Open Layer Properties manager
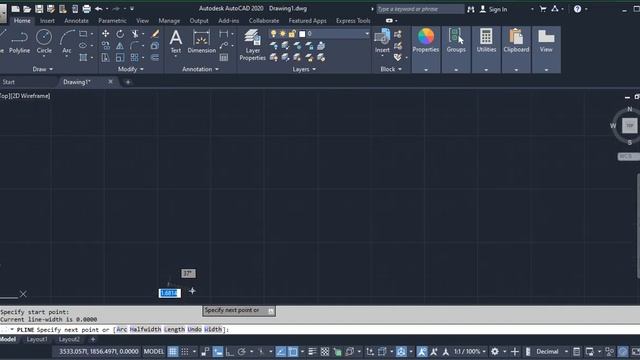 point(253,45)
